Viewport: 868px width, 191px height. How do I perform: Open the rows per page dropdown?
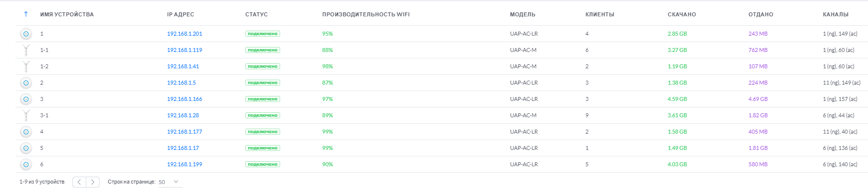click(170, 182)
